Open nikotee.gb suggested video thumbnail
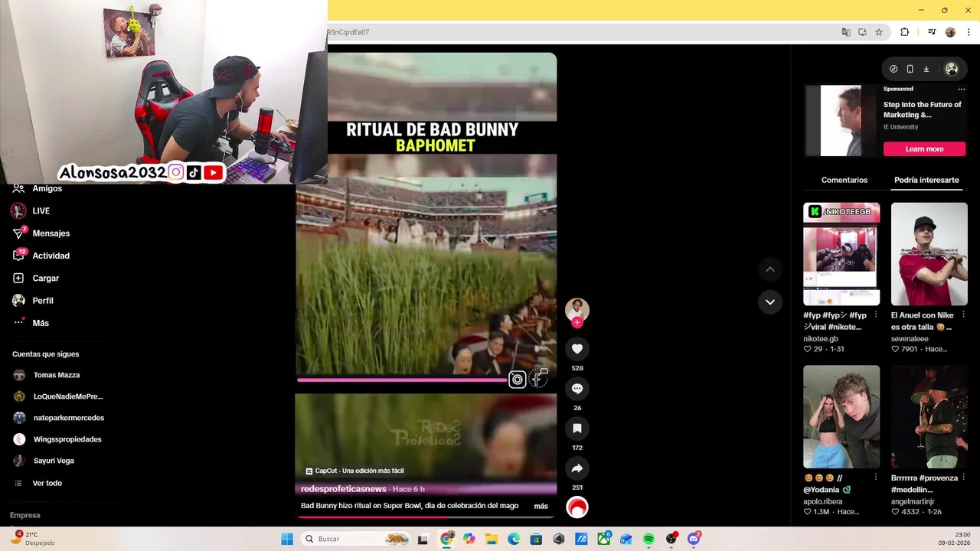980x551 pixels. 841,254
